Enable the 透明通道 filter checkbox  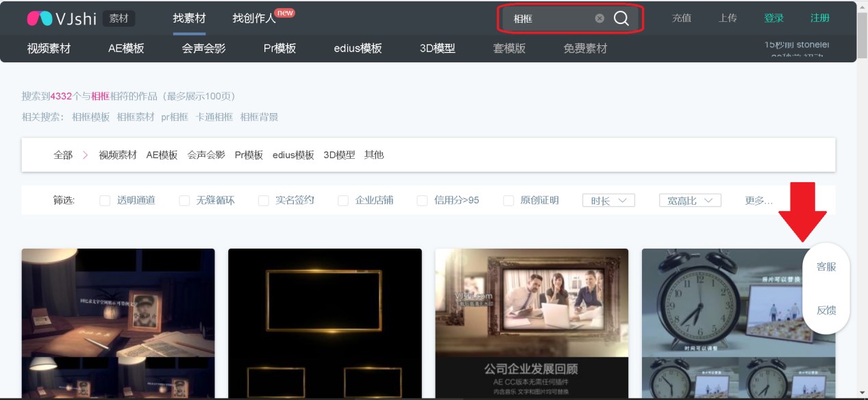pyautogui.click(x=105, y=200)
